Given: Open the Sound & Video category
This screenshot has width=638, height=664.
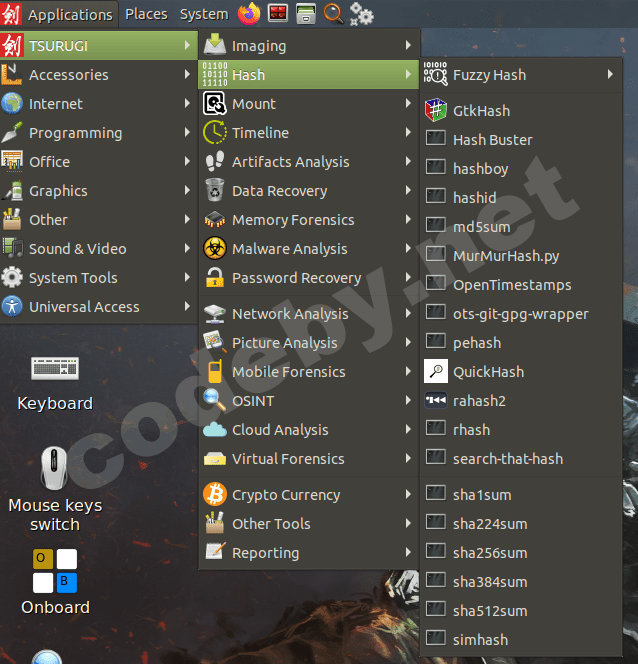Looking at the screenshot, I should tap(99, 249).
